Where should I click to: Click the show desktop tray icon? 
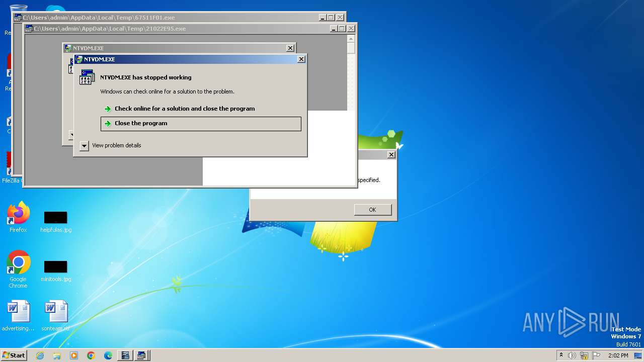(638, 355)
